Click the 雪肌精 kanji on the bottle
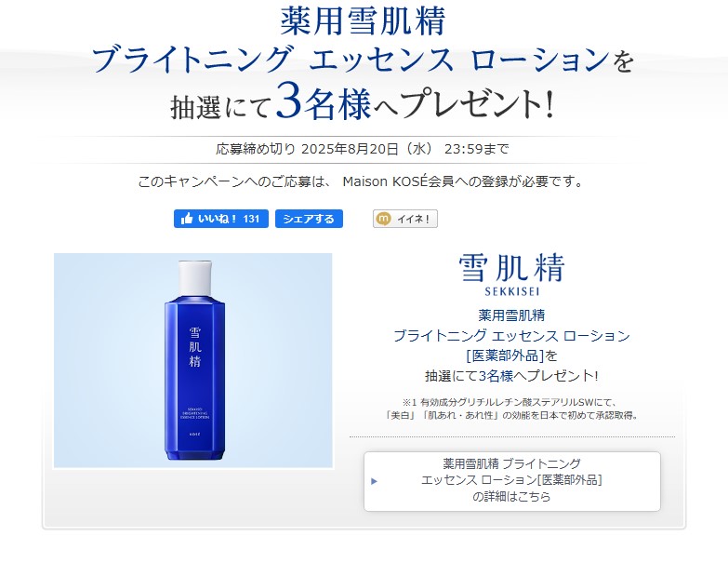The height and width of the screenshot is (563, 728). pyautogui.click(x=195, y=346)
